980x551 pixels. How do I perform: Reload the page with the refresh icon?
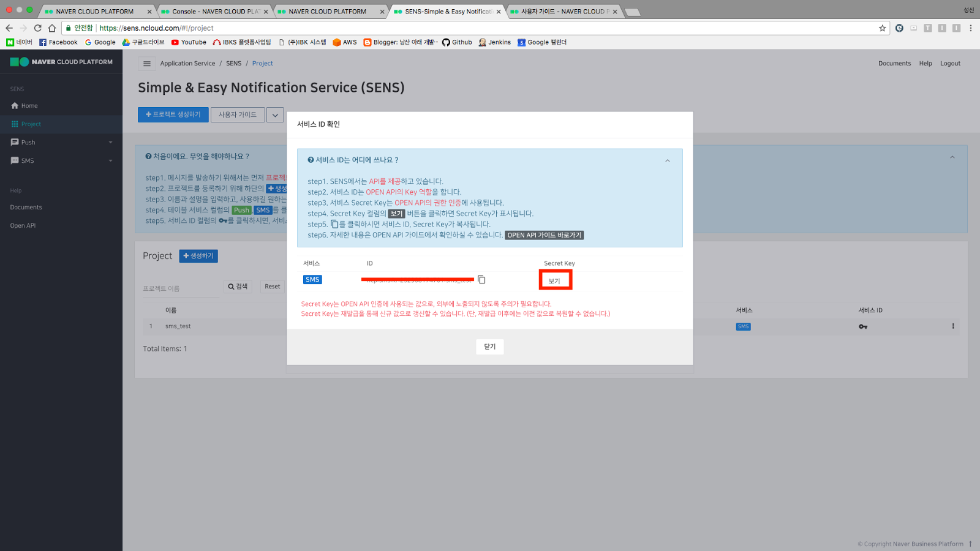[x=38, y=28]
